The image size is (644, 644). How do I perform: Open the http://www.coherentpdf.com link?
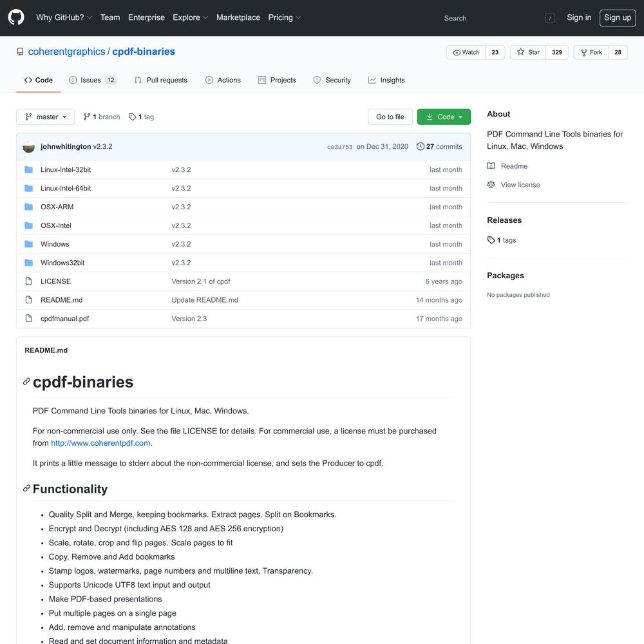(x=100, y=443)
